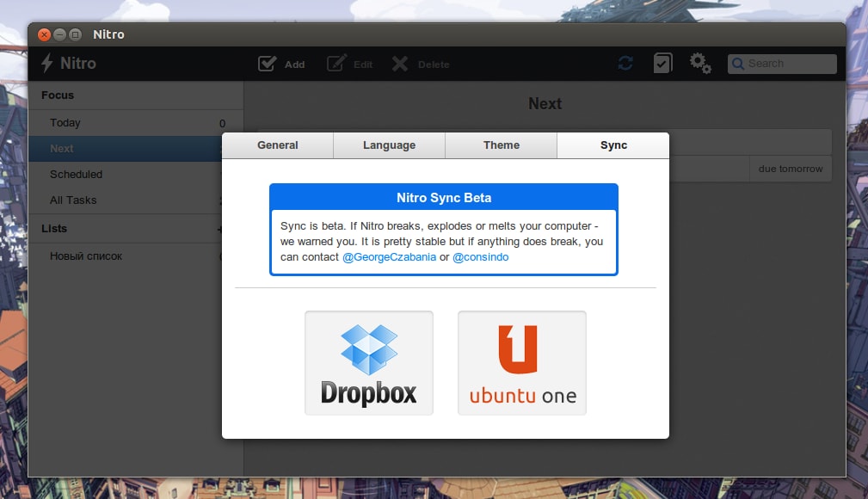Switch to the General settings tab

point(277,145)
